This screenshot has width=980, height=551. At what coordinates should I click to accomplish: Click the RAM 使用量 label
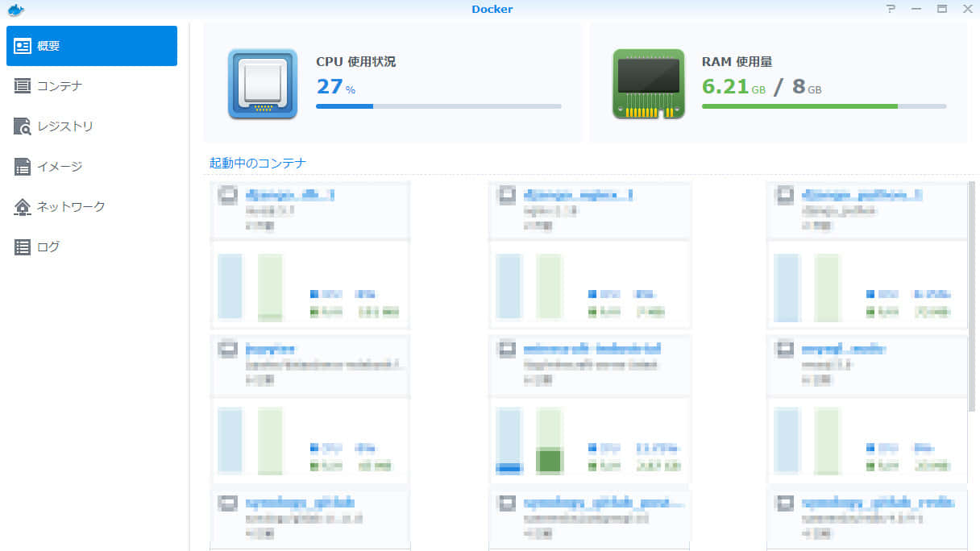737,61
